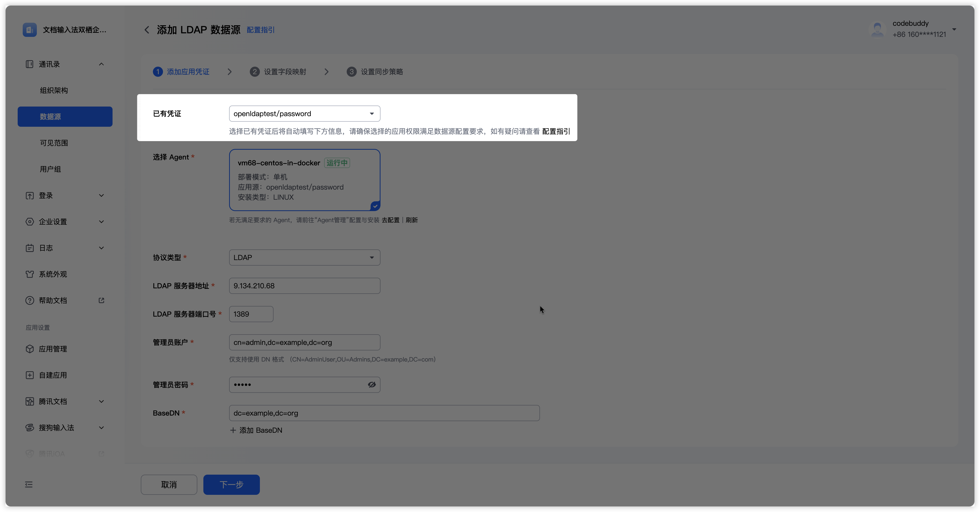Click the 自建应用 plus-box icon
Image resolution: width=980 pixels, height=512 pixels.
[29, 375]
